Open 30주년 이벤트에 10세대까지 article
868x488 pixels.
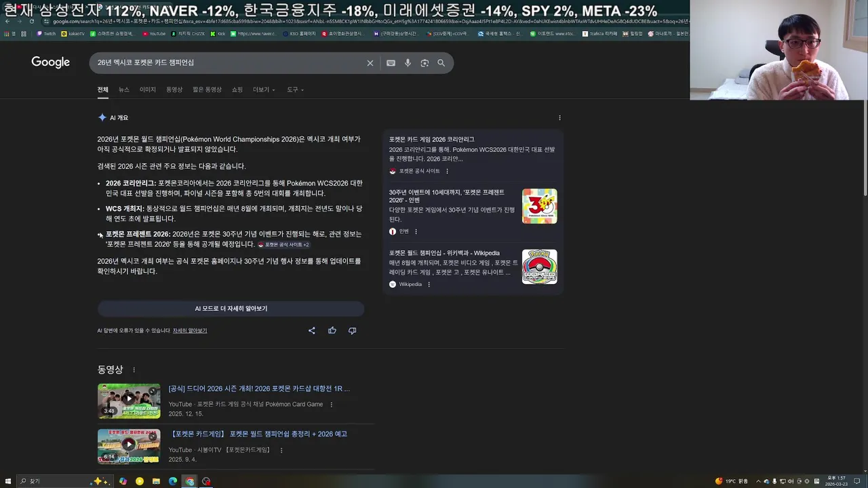tap(446, 197)
